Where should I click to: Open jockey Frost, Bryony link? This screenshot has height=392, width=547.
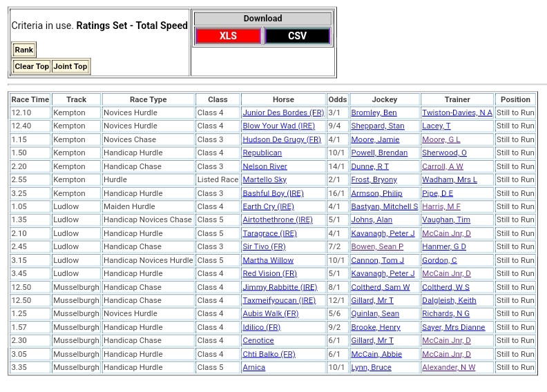tap(374, 179)
